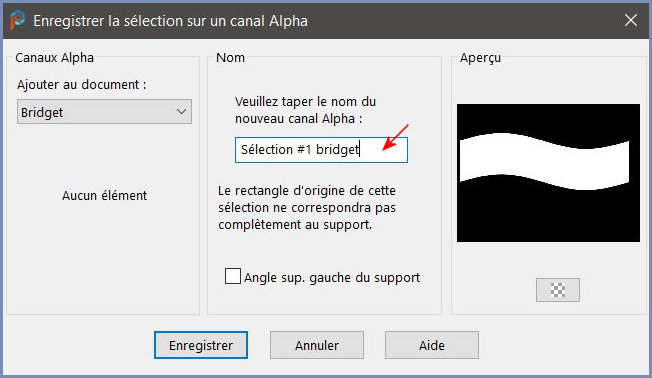Click the black Aperçu preview image
The height and width of the screenshot is (378, 652).
tap(548, 173)
